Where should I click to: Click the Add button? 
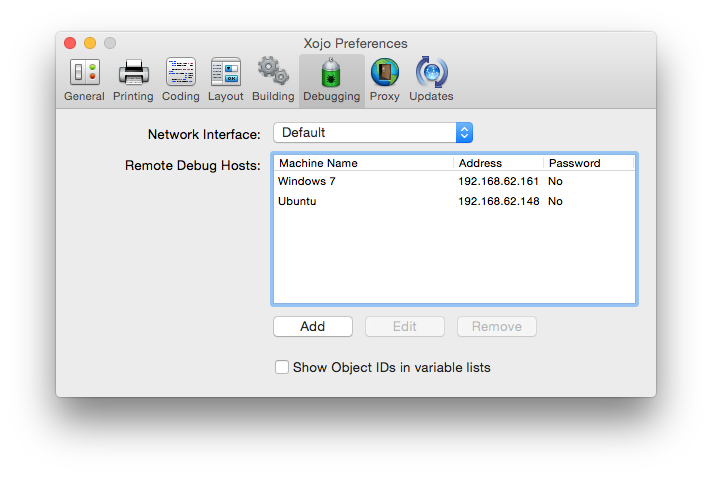pos(313,327)
